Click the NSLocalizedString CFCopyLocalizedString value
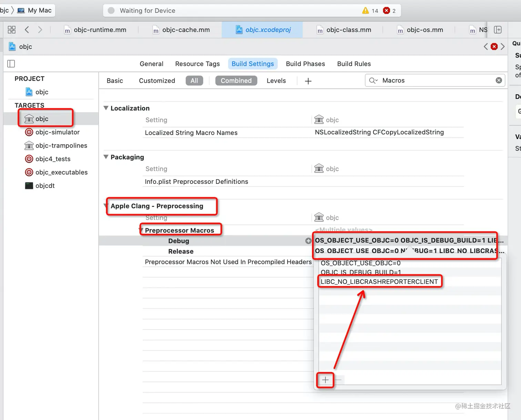Image resolution: width=521 pixels, height=420 pixels. (379, 132)
